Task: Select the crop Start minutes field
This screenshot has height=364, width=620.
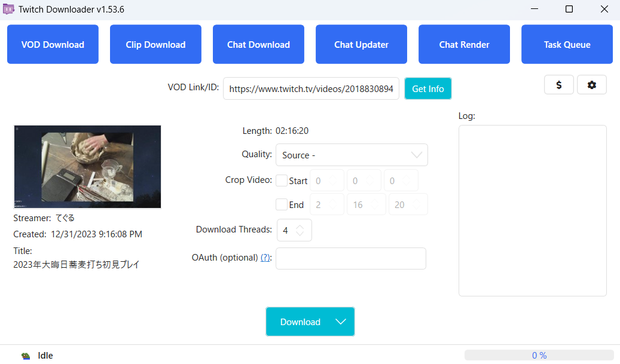Action: 364,181
